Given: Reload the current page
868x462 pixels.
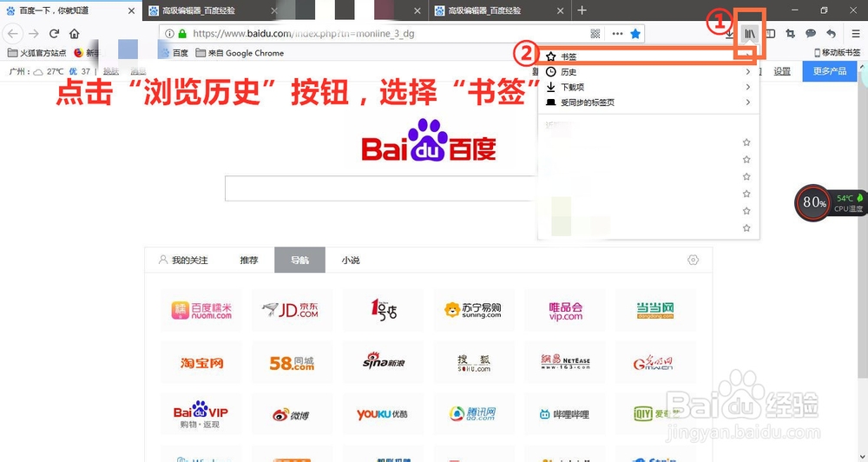Looking at the screenshot, I should click(x=54, y=34).
